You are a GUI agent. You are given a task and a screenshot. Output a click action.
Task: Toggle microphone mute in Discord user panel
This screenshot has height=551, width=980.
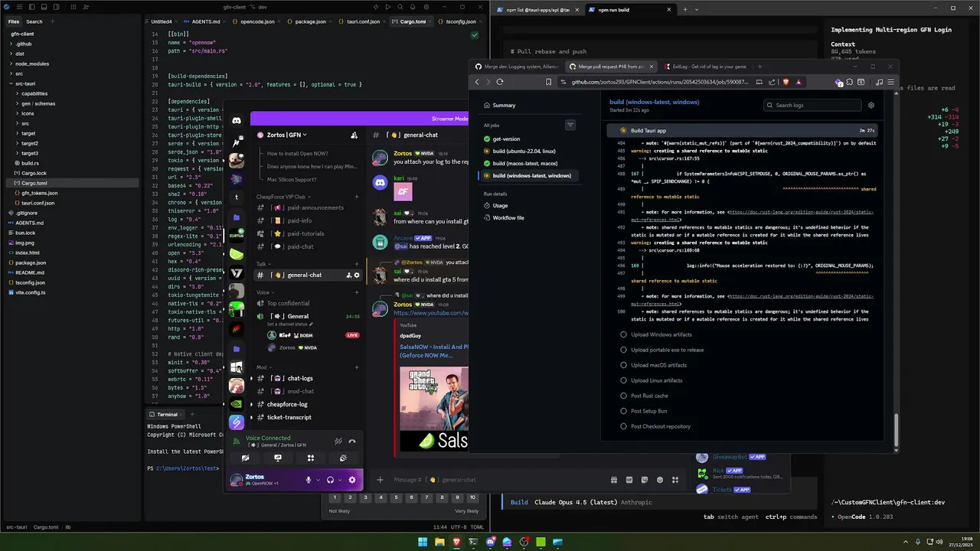click(x=309, y=480)
